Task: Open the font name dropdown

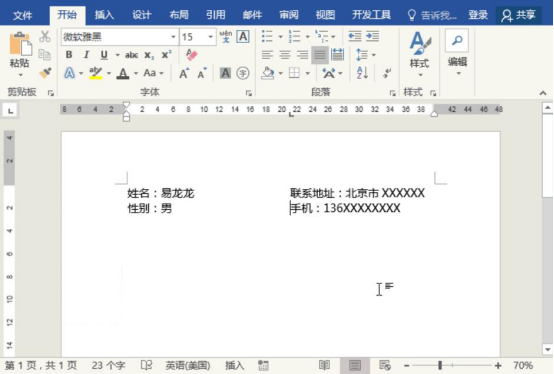Action: point(173,37)
